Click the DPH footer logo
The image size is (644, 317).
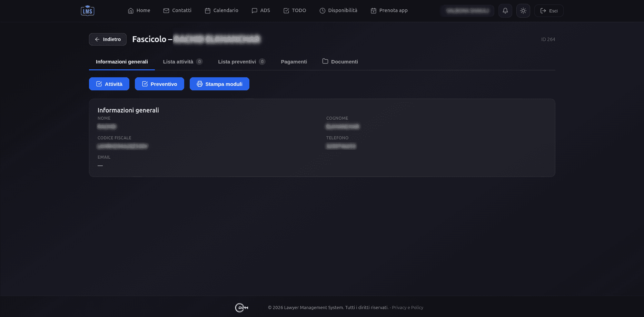coord(241,308)
